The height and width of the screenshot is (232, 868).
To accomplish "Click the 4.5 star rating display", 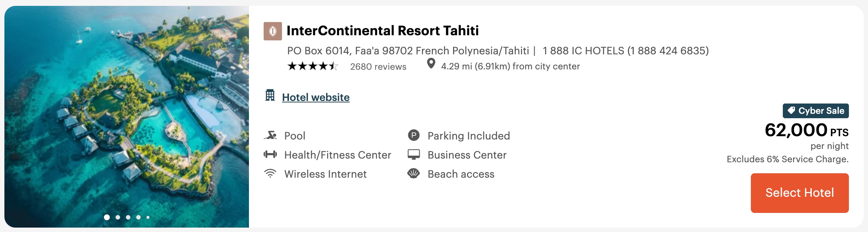I will point(312,66).
